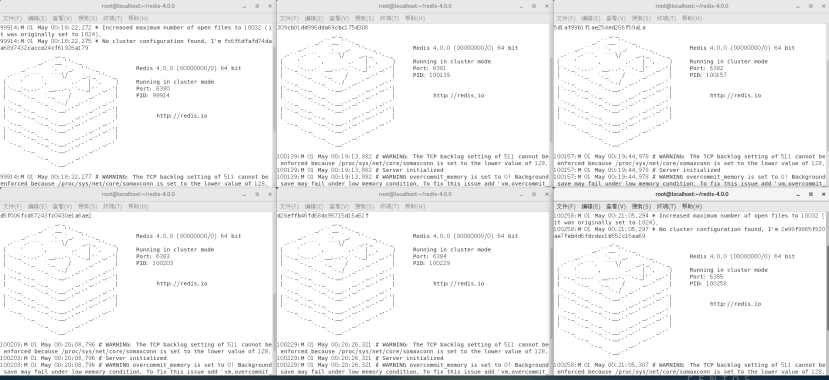Click the 'Port: 6383' line
The width and height of the screenshot is (829, 380).
point(153,256)
